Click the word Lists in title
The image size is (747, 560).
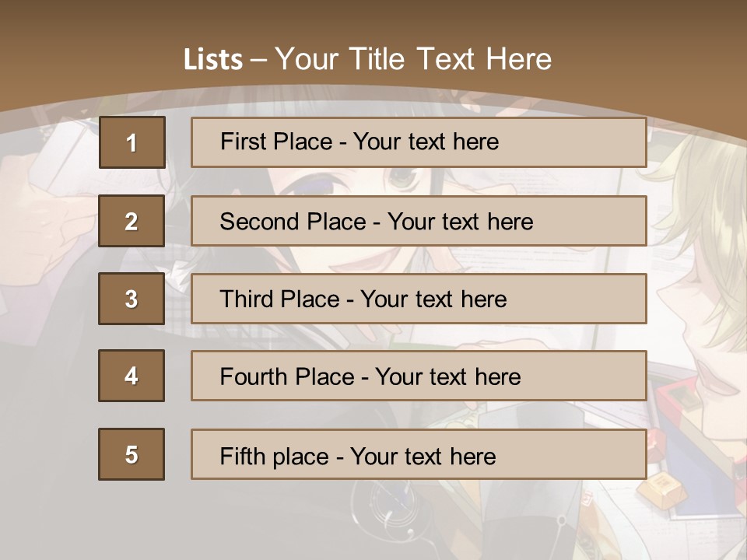[x=213, y=60]
